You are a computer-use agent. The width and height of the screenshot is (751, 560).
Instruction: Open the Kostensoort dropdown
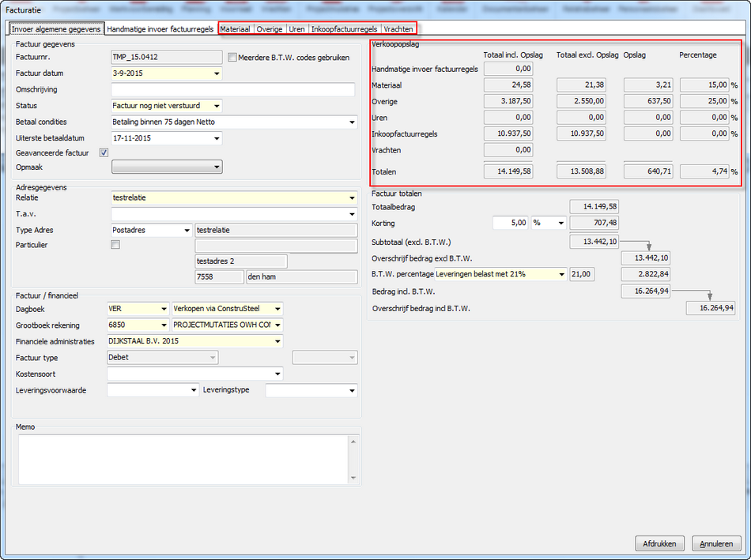pos(277,374)
